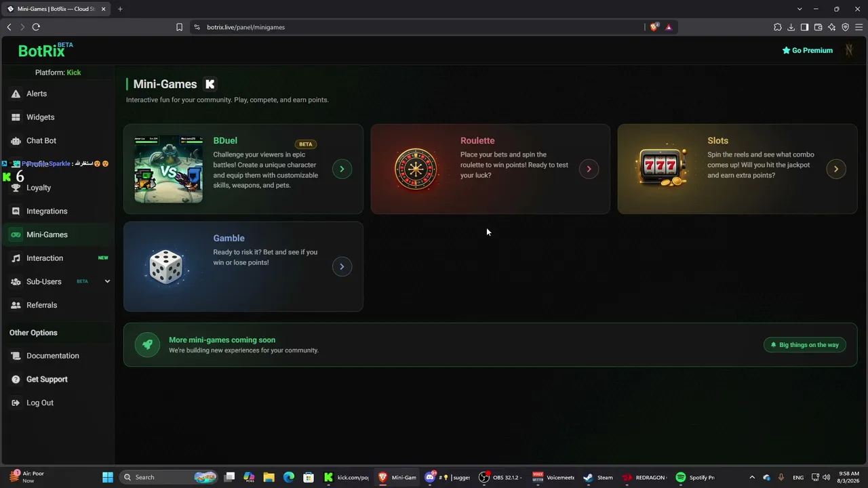This screenshot has height=488, width=868.
Task: Open the Documentation icon
Action: [x=16, y=356]
